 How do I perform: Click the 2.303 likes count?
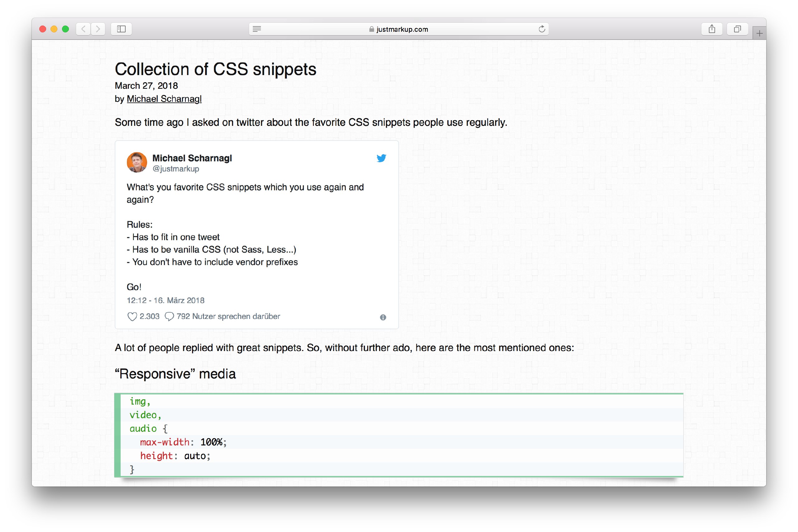149,316
